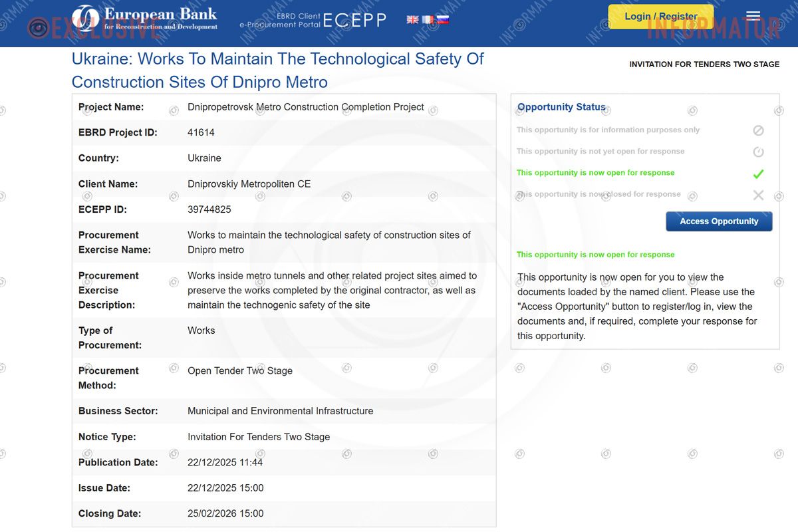This screenshot has height=532, width=798.
Task: Select the French flag language option
Action: coord(428,20)
